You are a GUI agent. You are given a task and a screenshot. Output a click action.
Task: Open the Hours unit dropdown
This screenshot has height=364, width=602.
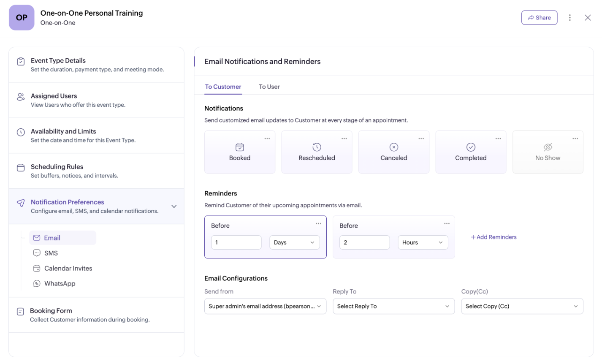tap(423, 242)
